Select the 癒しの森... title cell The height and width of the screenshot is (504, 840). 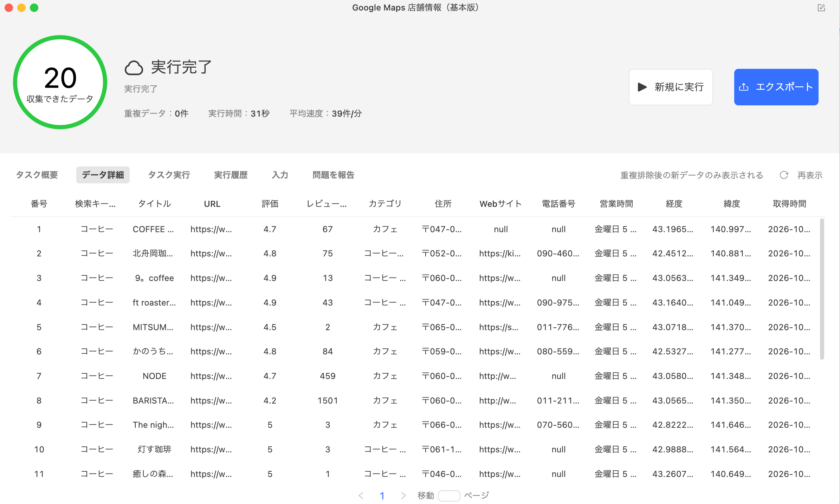[x=153, y=474]
